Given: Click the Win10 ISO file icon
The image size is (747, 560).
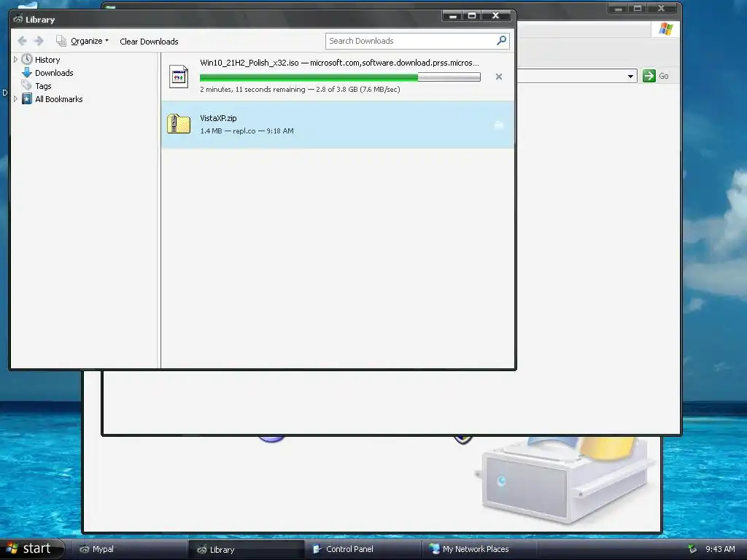Looking at the screenshot, I should pyautogui.click(x=179, y=77).
